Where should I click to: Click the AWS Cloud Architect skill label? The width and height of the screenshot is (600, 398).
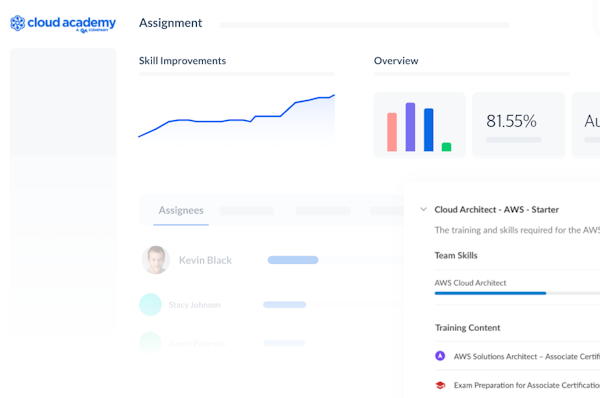click(470, 283)
